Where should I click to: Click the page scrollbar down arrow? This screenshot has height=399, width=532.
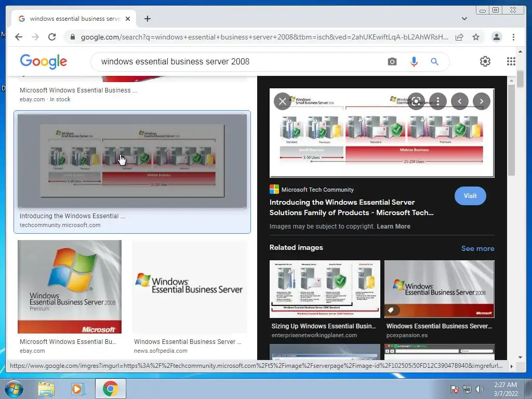pos(520,357)
